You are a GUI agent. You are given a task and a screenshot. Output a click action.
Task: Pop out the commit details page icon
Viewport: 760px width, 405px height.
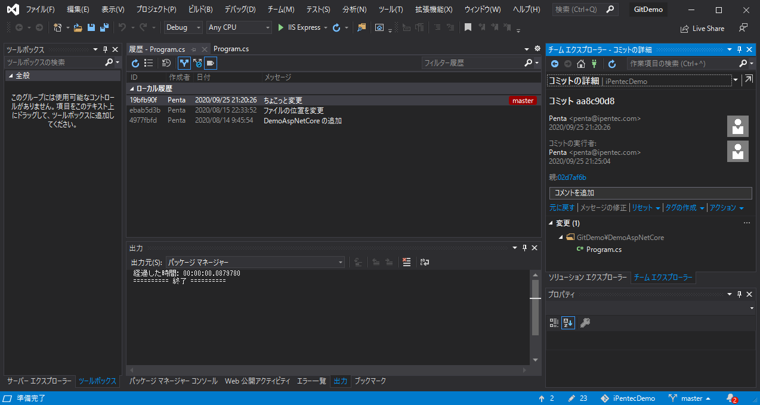pos(749,79)
